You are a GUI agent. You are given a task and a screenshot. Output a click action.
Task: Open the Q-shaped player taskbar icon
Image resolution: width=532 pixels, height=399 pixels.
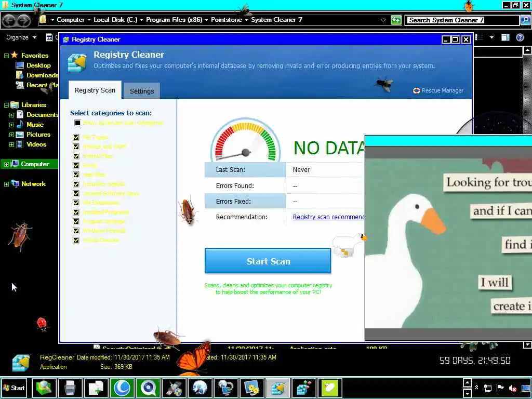(x=148, y=388)
